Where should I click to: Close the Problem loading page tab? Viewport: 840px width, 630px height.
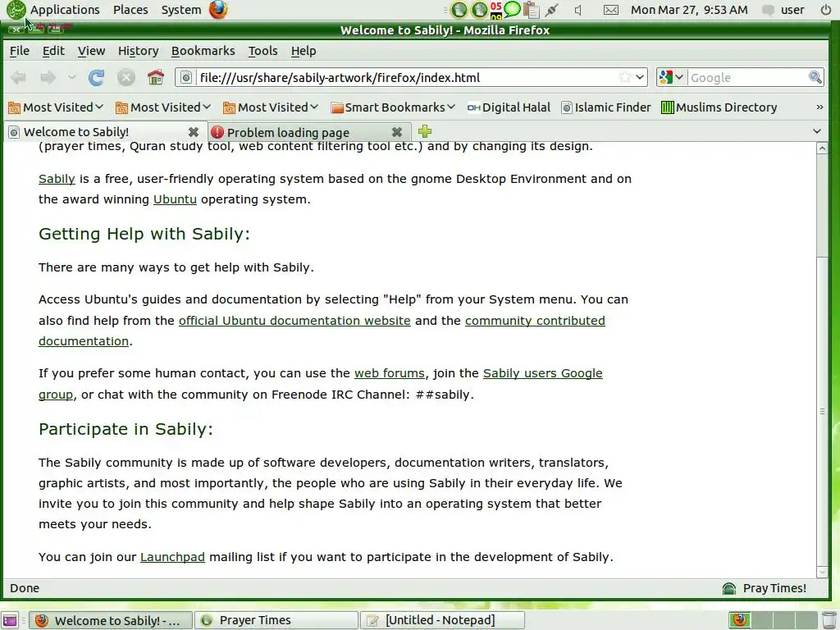tap(397, 132)
